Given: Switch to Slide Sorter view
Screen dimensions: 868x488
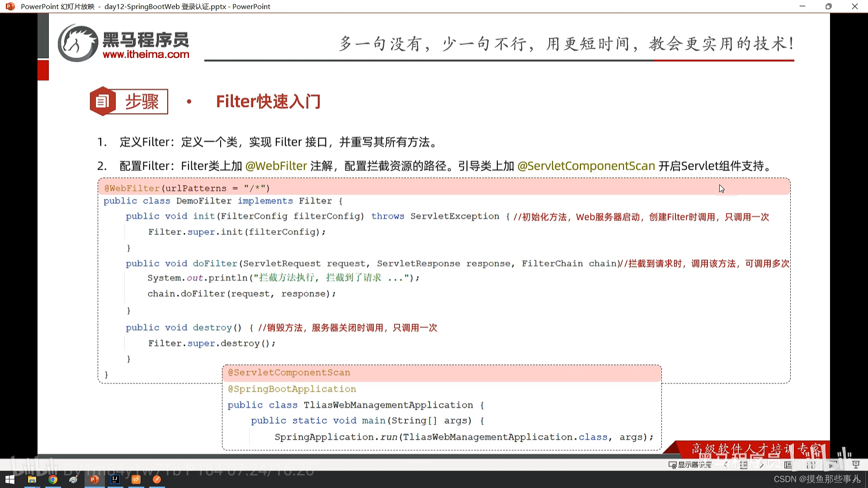Looking at the screenshot, I should pos(811,465).
